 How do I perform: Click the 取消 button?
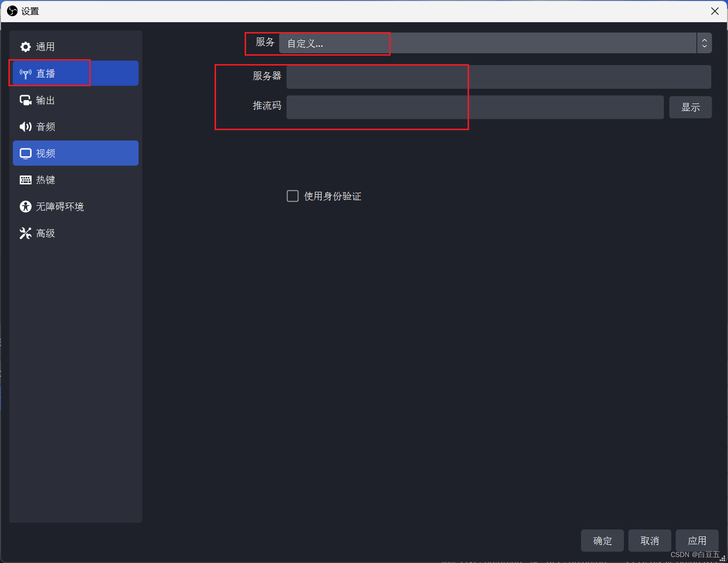[x=650, y=541]
